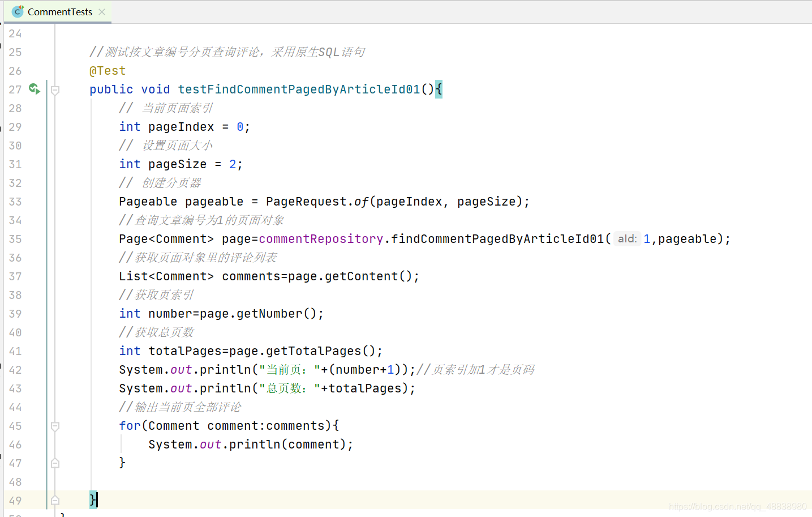The height and width of the screenshot is (517, 812).
Task: Click the public keyword on line 27
Action: click(111, 89)
